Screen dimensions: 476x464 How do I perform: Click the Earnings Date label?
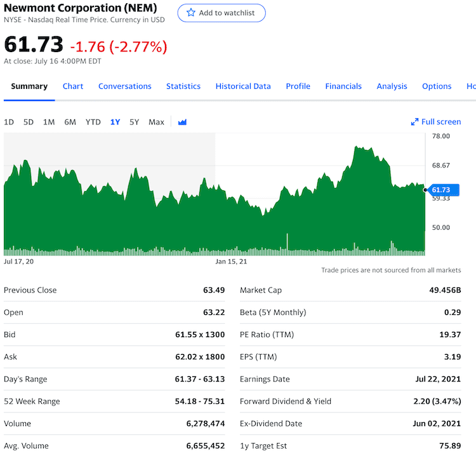coord(265,380)
